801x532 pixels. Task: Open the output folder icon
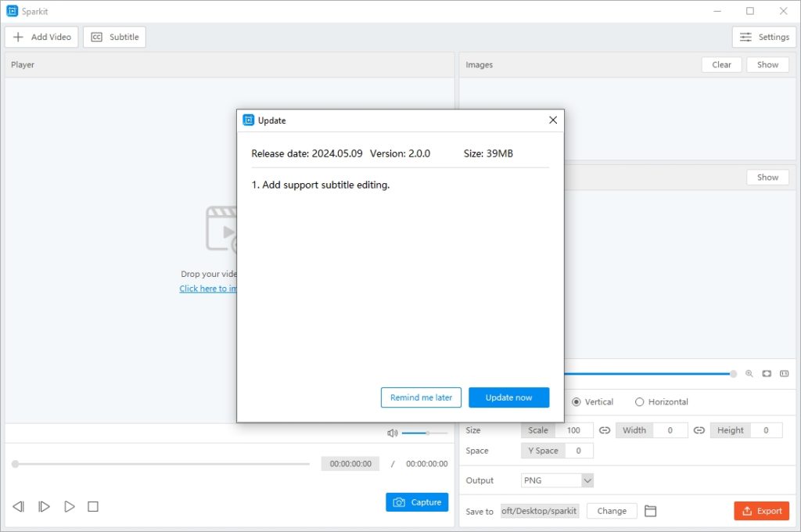point(650,511)
